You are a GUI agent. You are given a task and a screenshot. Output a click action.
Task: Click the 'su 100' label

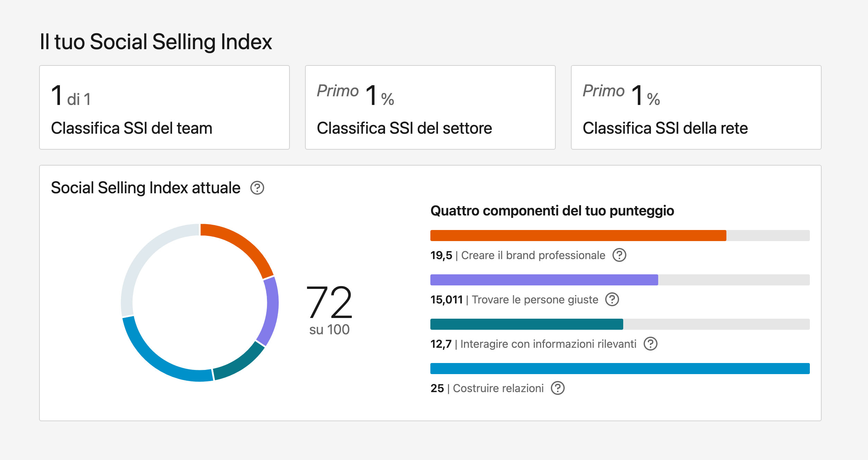click(329, 330)
